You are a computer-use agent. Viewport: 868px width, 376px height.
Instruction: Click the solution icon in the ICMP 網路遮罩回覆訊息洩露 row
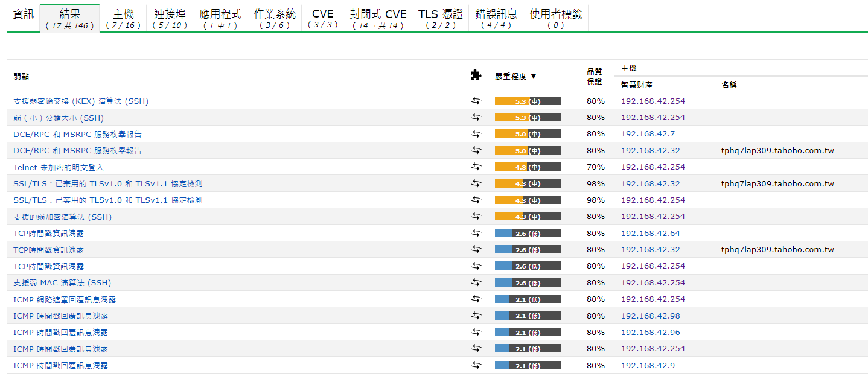click(476, 299)
